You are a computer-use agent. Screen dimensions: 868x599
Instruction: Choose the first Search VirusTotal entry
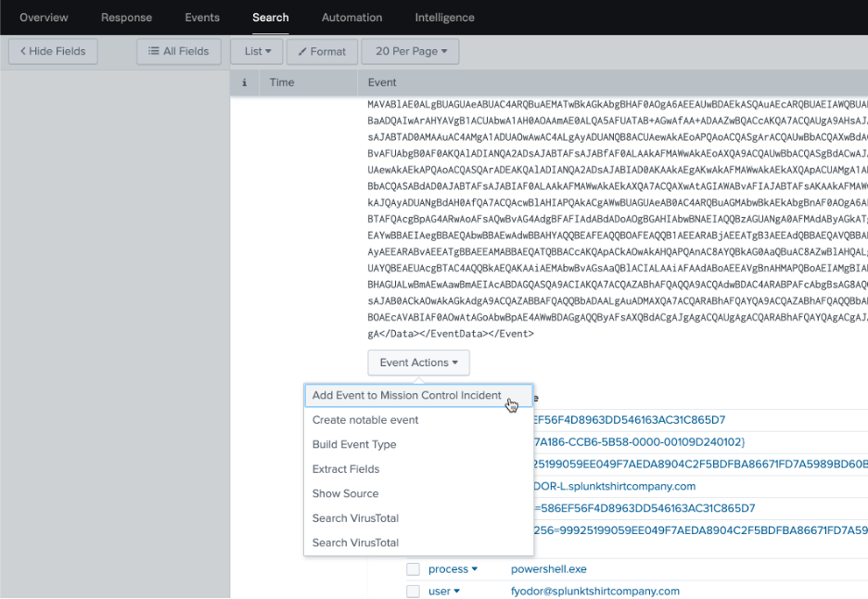[418, 518]
